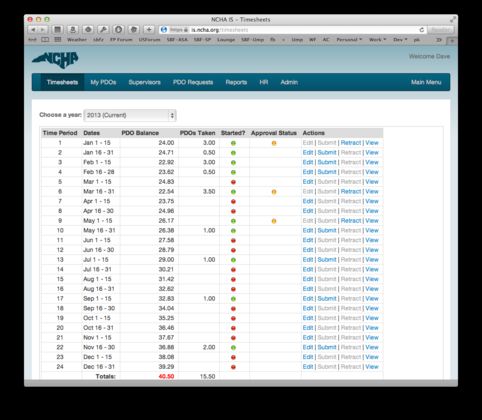This screenshot has width=482, height=420.
Task: Click orange approval status icon for May 1 - 15
Action: click(x=274, y=221)
